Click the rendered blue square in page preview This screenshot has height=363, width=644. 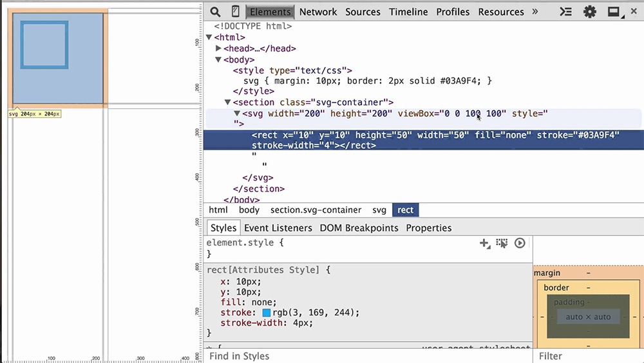point(44,44)
